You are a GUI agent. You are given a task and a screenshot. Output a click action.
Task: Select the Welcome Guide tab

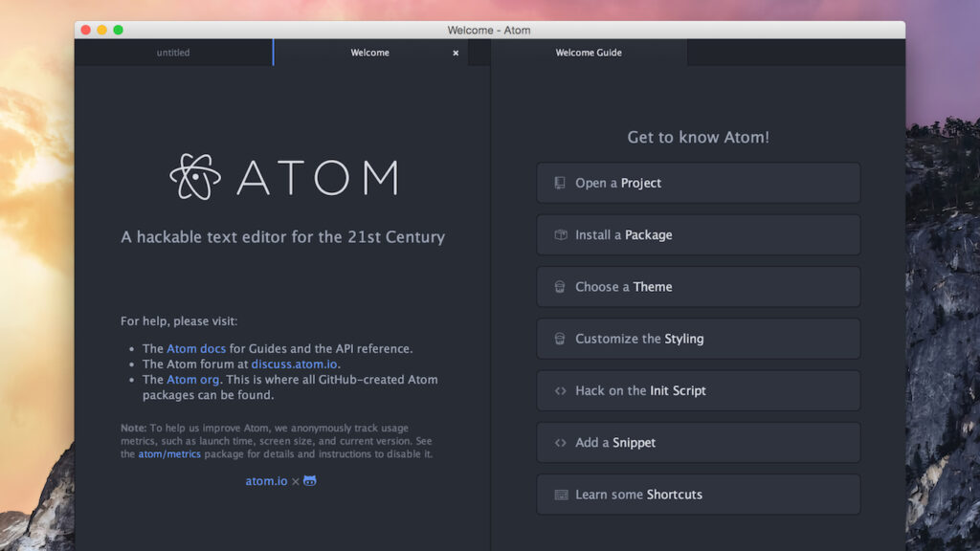pyautogui.click(x=588, y=53)
